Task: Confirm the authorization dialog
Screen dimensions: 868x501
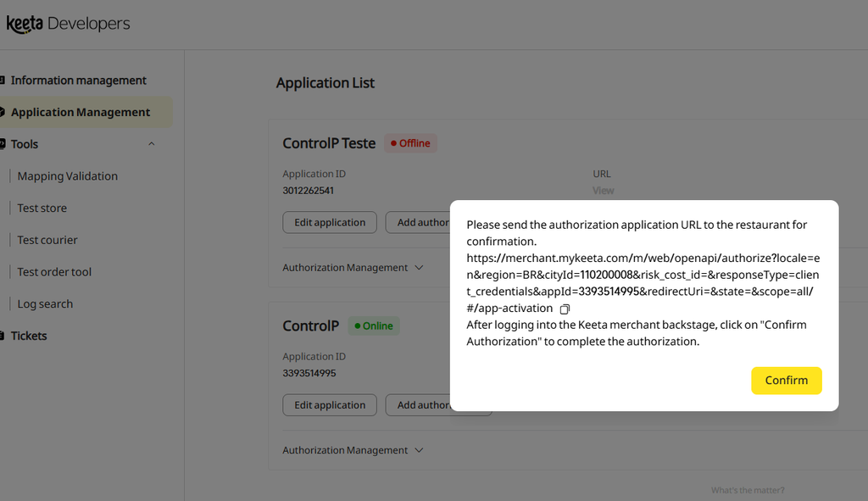Action: [x=786, y=381]
